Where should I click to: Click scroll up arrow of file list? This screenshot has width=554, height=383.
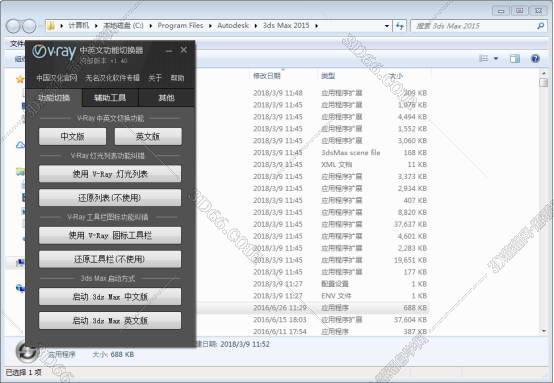[544, 73]
